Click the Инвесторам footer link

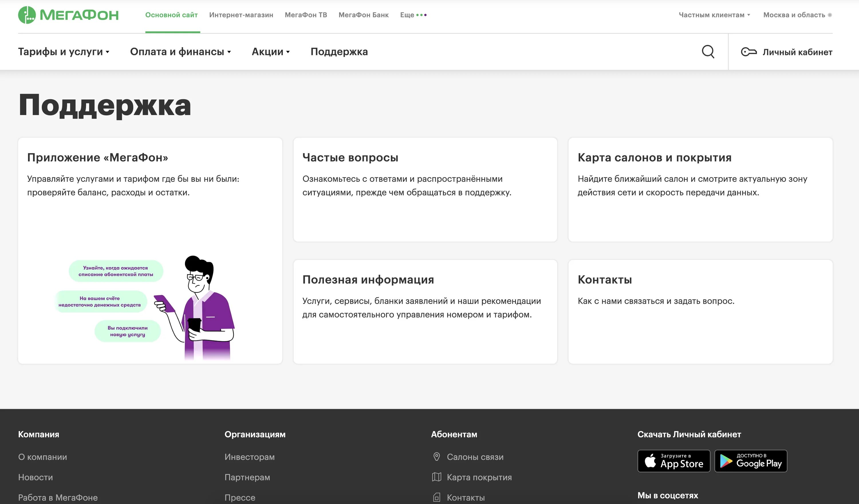click(x=249, y=456)
